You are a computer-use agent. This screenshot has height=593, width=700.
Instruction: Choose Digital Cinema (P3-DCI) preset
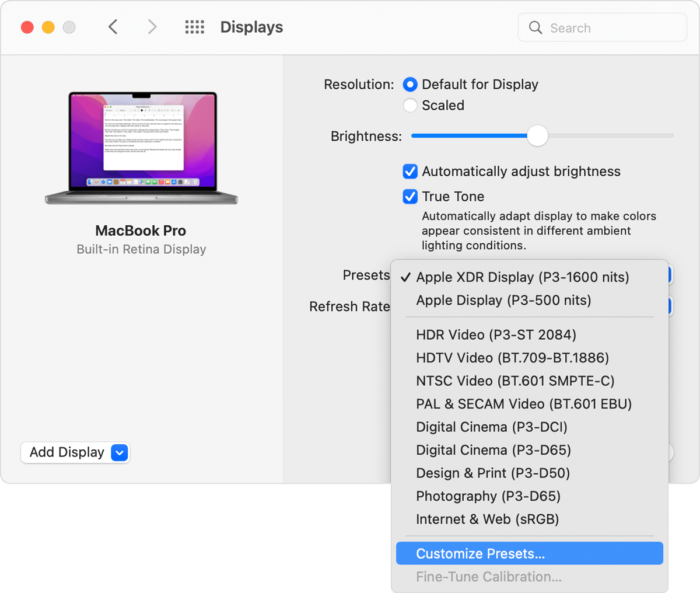point(530,427)
